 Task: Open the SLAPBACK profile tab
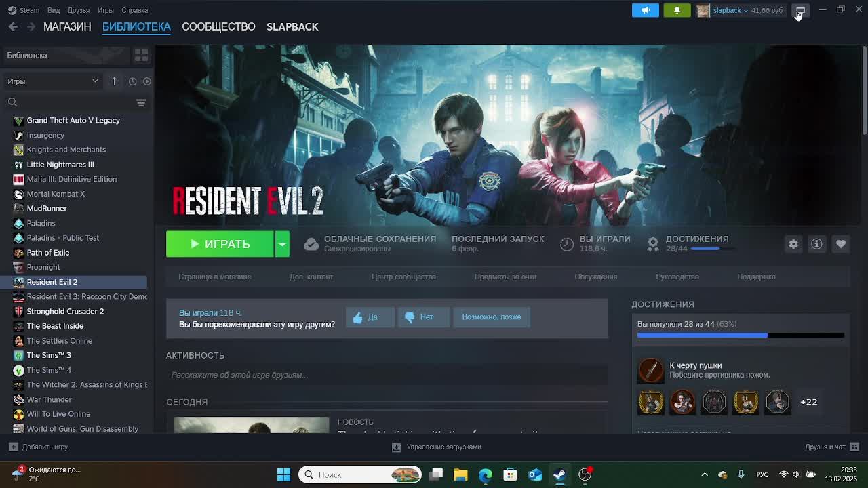(x=292, y=26)
